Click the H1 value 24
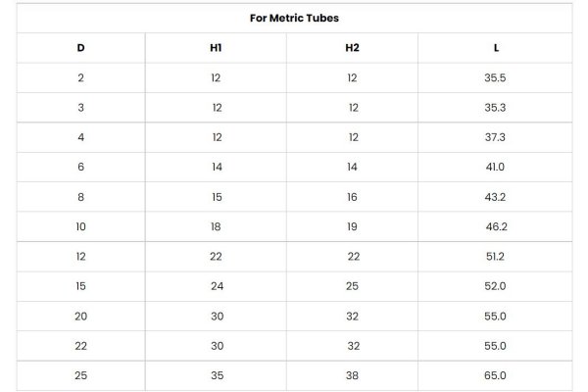This screenshot has height=392, width=588. click(x=217, y=286)
